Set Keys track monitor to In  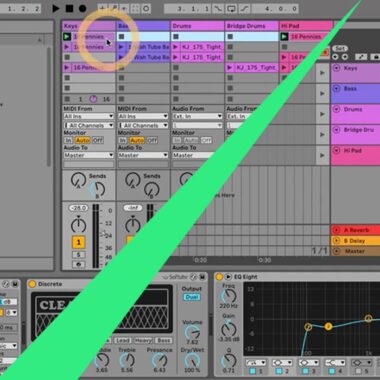point(68,140)
